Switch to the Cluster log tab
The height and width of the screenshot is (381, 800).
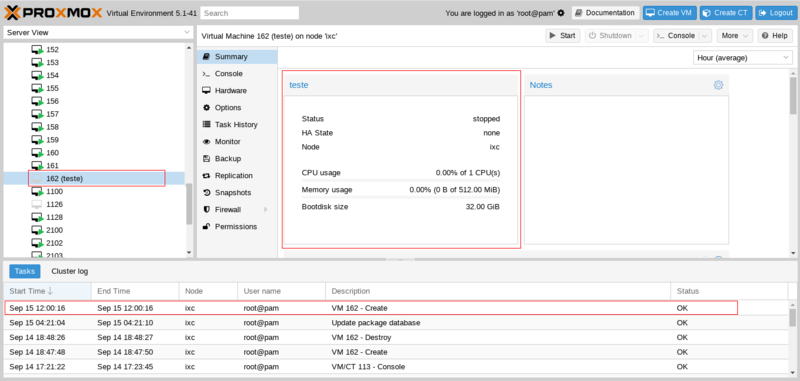[x=70, y=271]
